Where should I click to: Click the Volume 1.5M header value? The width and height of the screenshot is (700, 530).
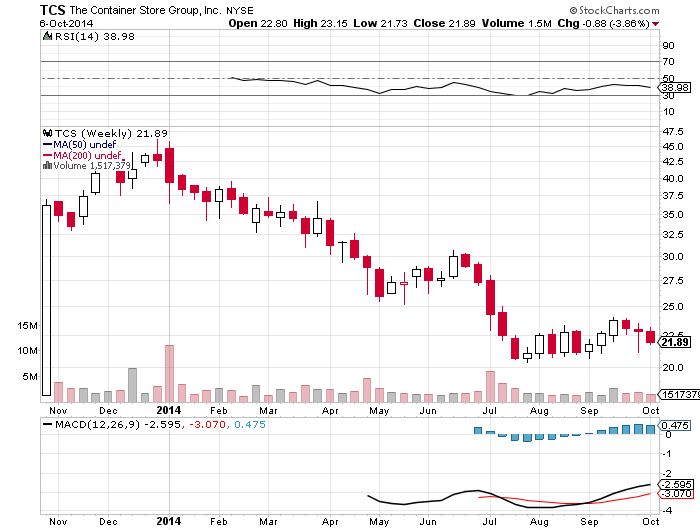(517, 23)
